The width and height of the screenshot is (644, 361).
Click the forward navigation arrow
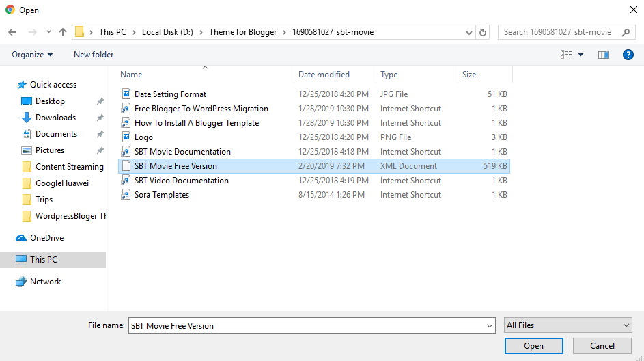(33, 32)
